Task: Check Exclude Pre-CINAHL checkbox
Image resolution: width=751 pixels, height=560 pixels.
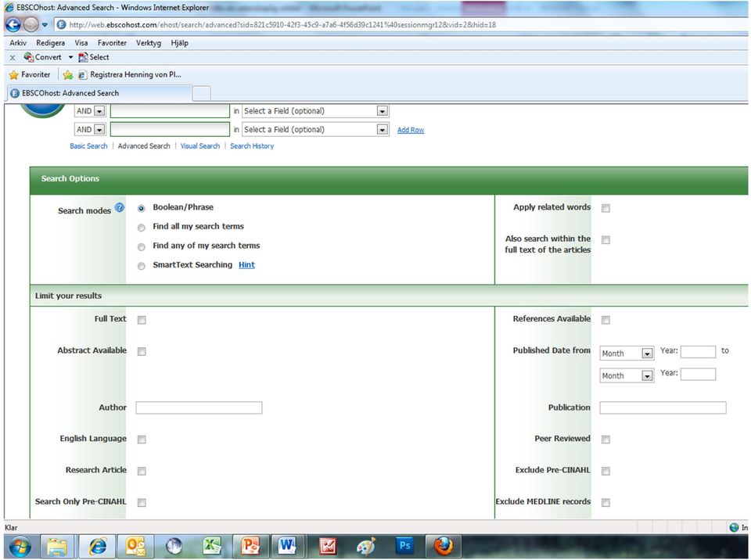Action: (605, 471)
